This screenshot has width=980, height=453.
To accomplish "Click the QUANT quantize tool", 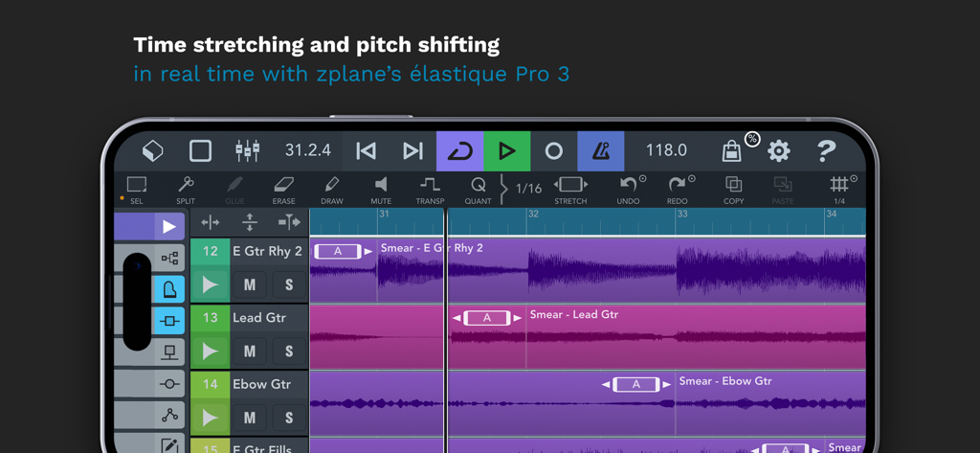I will click(x=479, y=191).
